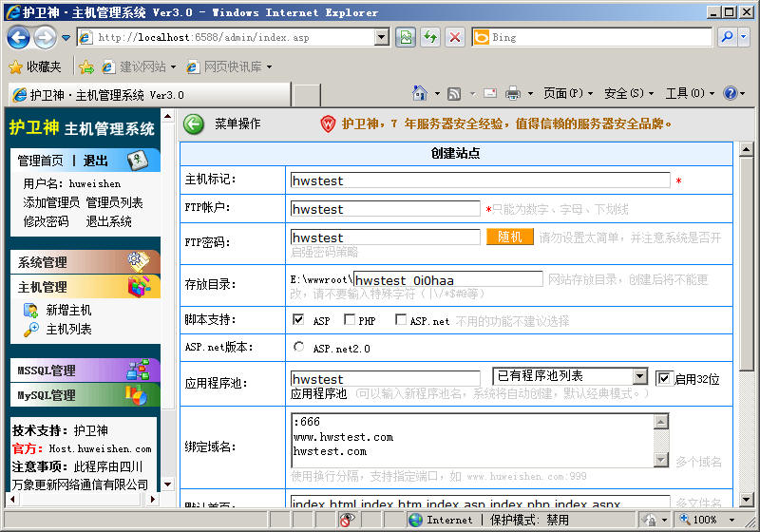This screenshot has width=760, height=532.
Task: Toggle the ASP script support checkbox
Action: coord(299,320)
